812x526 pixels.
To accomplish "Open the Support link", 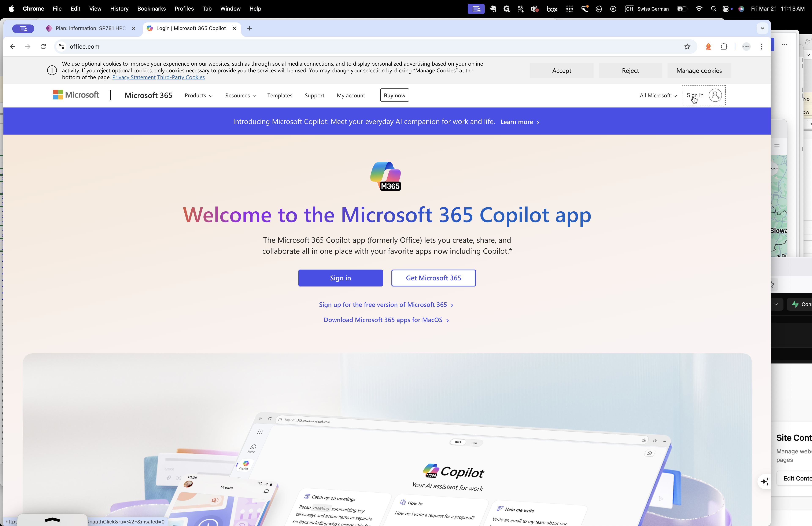I will (x=314, y=96).
